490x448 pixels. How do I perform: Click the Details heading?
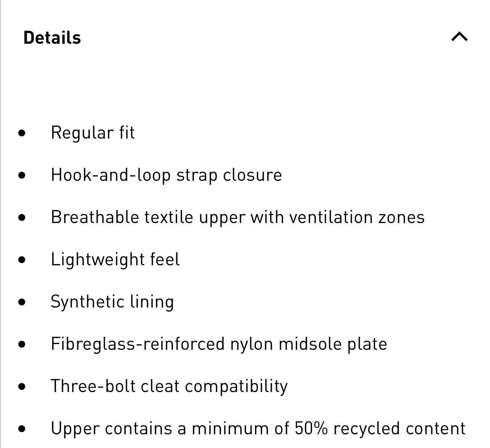tap(52, 38)
